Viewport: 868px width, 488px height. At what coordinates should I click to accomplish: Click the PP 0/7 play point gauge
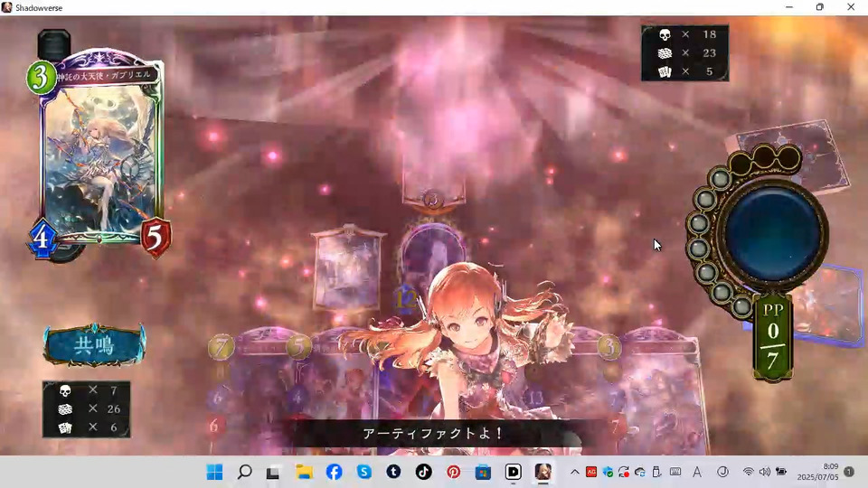click(773, 338)
